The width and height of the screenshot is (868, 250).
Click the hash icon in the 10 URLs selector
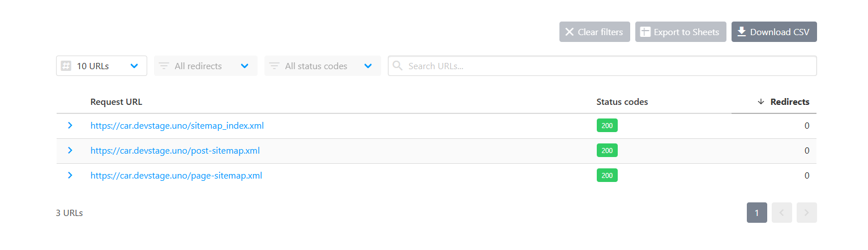[66, 66]
